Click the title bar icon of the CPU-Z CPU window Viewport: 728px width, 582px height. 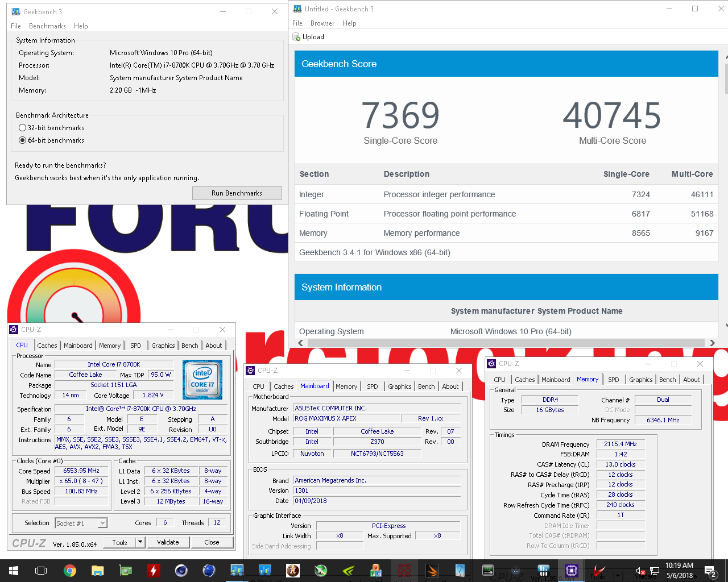(14, 329)
